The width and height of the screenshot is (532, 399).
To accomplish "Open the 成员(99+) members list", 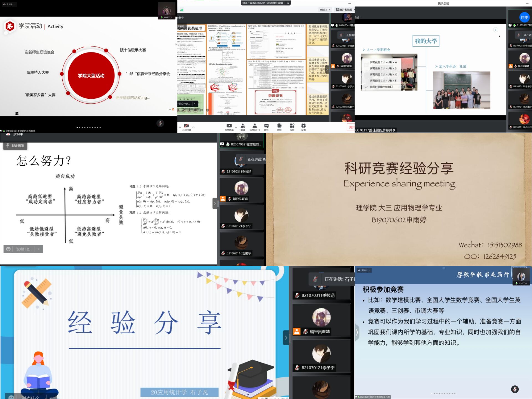I will click(254, 126).
